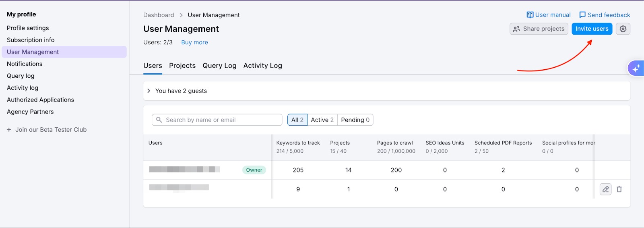Filter users by Active 2
Screen dimensions: 644x228
[322, 120]
